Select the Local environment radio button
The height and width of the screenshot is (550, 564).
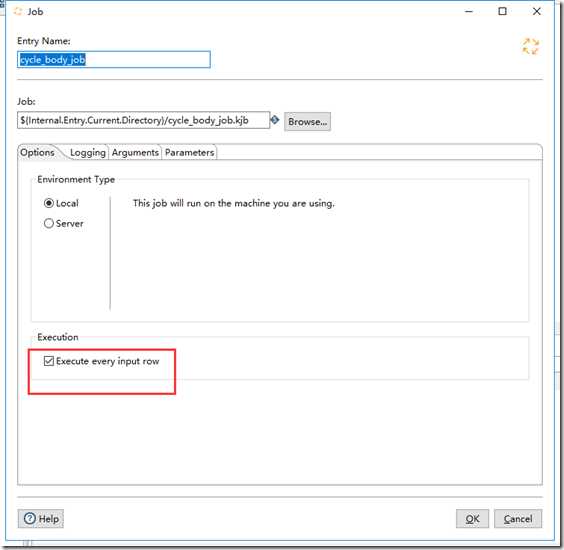click(x=49, y=203)
